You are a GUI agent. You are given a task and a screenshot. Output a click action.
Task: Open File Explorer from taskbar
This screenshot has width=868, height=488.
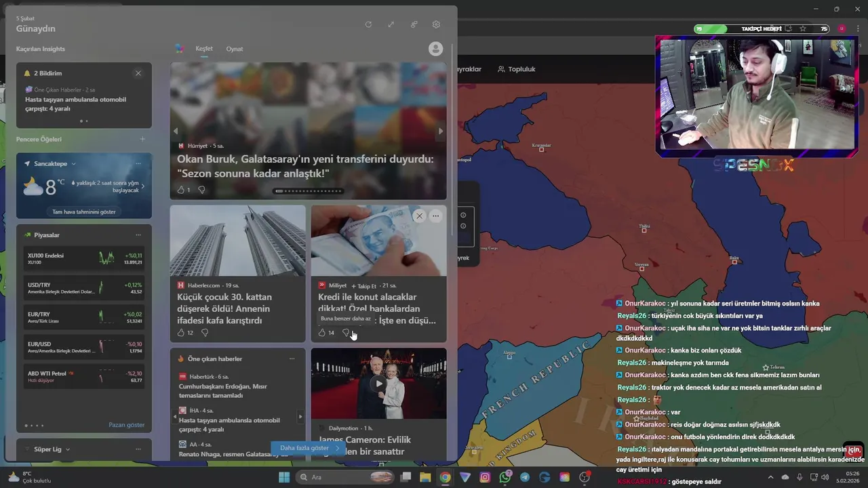pyautogui.click(x=425, y=477)
